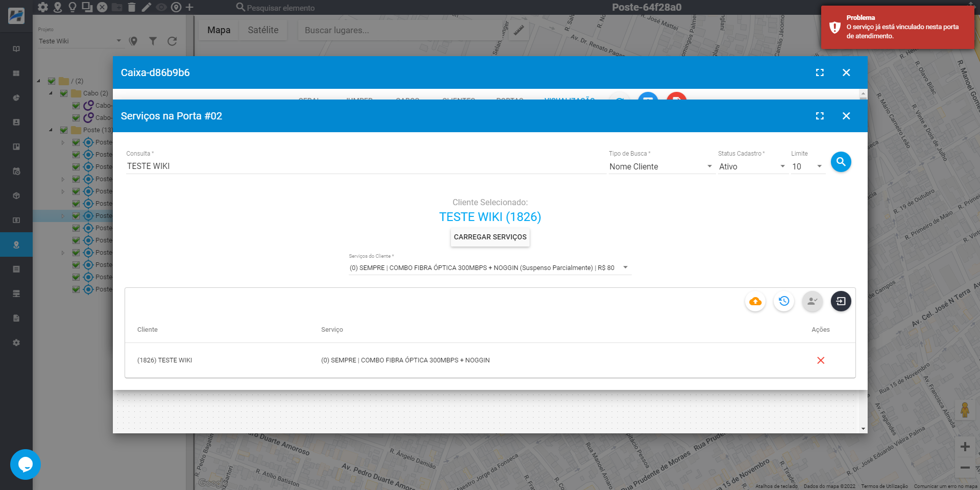This screenshot has width=980, height=490.
Task: Click the CARREGAR SERVIÇOS button
Action: click(x=490, y=237)
